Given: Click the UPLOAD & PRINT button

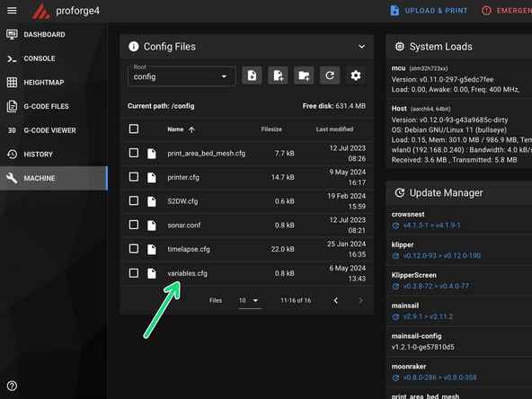Looking at the screenshot, I should (x=429, y=11).
